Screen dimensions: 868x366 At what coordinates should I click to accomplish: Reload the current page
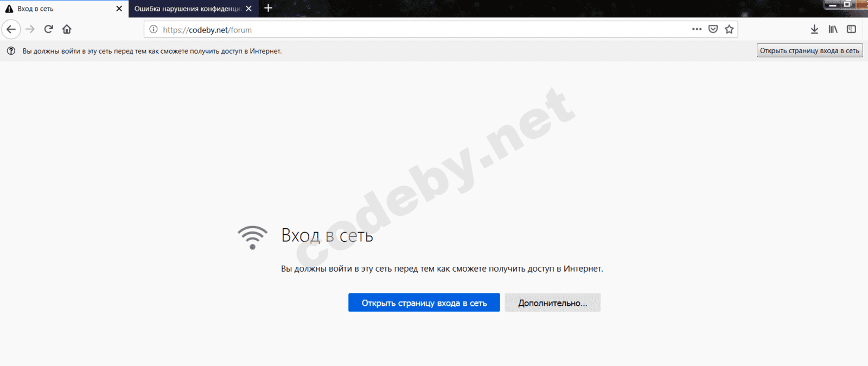coord(48,29)
